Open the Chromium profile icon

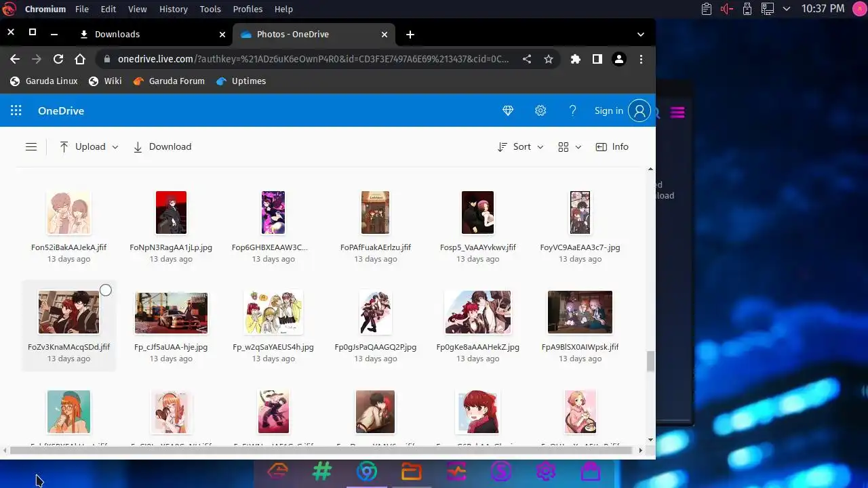coord(619,59)
